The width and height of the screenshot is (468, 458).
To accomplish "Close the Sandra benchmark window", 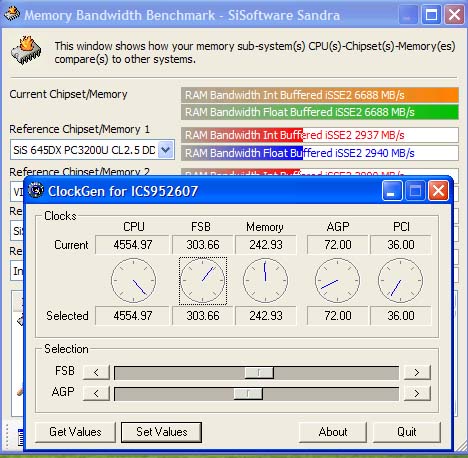I will [454, 15].
